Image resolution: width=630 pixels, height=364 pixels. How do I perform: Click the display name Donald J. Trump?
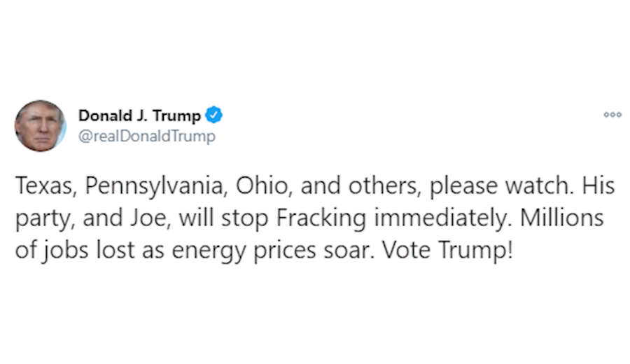(139, 115)
